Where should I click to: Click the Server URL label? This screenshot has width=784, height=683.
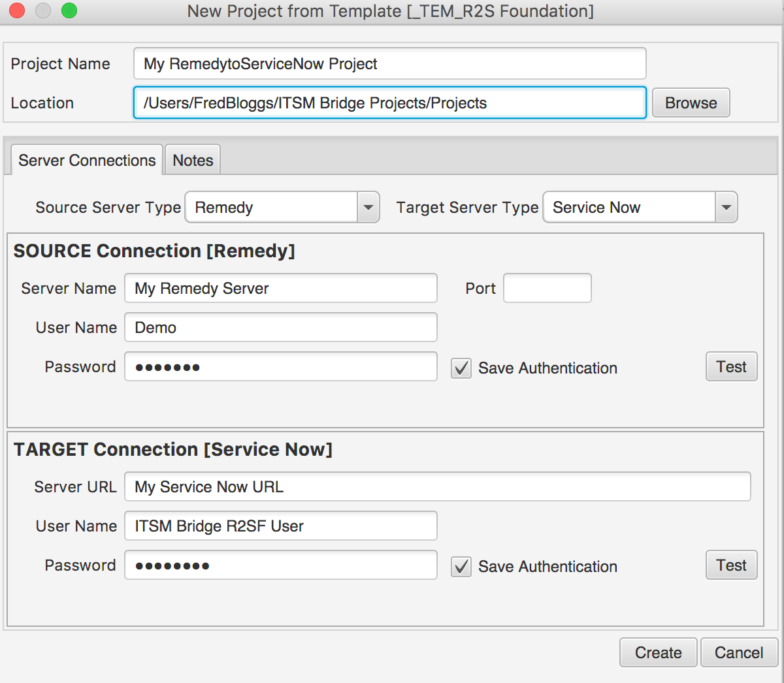(x=75, y=486)
